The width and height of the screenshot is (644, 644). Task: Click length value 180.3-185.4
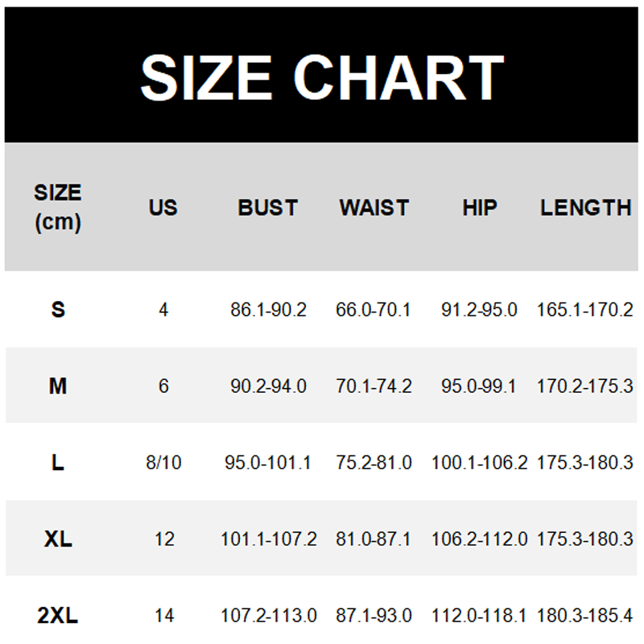point(585,617)
